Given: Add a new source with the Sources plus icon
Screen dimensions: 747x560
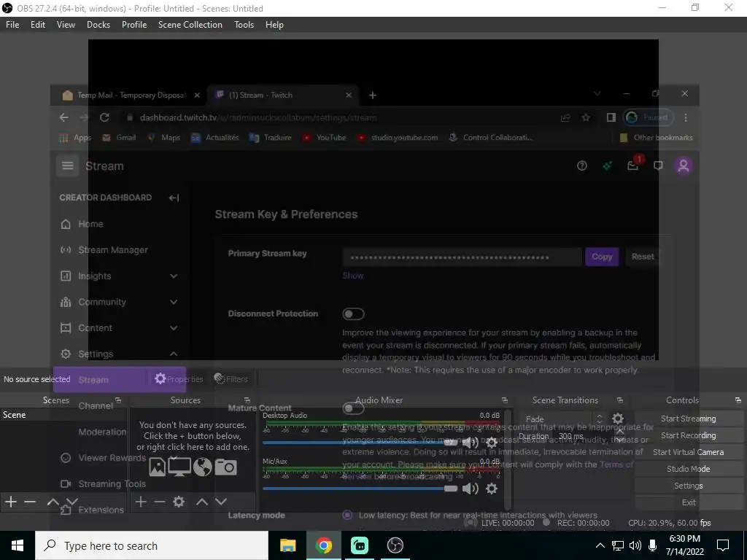Looking at the screenshot, I should coord(141,502).
